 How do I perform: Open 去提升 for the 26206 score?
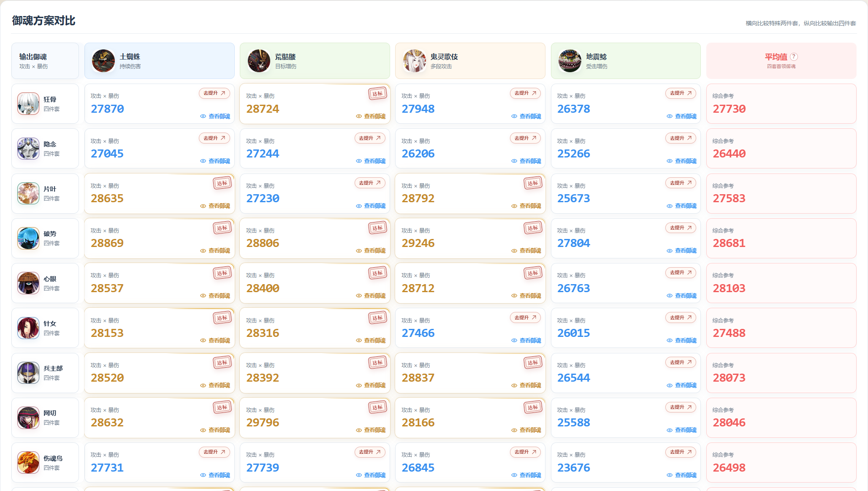point(526,138)
